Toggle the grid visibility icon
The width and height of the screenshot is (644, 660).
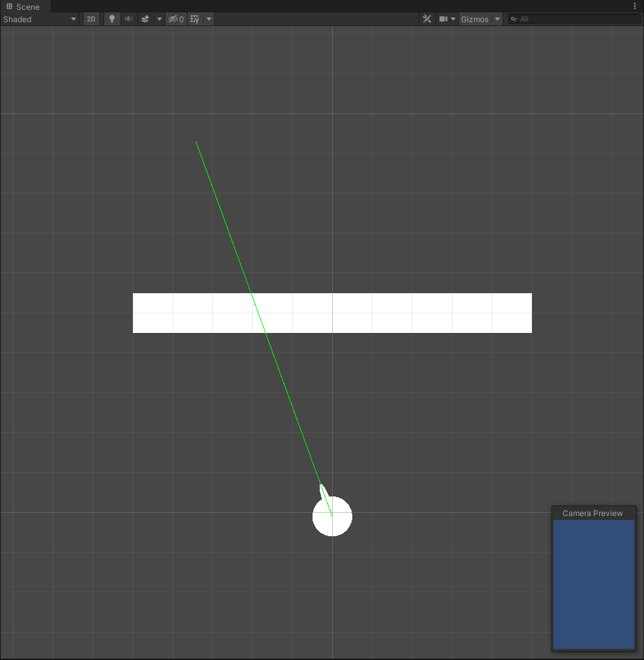pos(193,19)
